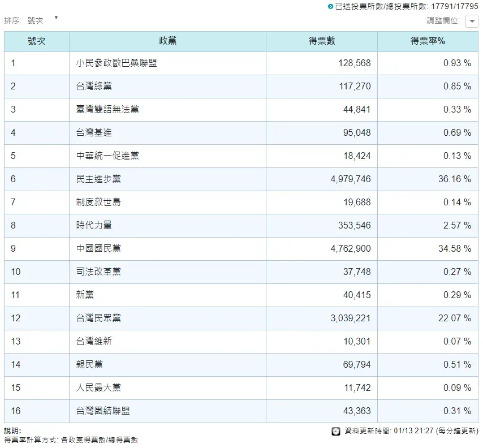Click the update time 01/13 21:27
This screenshot has width=483, height=448.
tap(413, 430)
